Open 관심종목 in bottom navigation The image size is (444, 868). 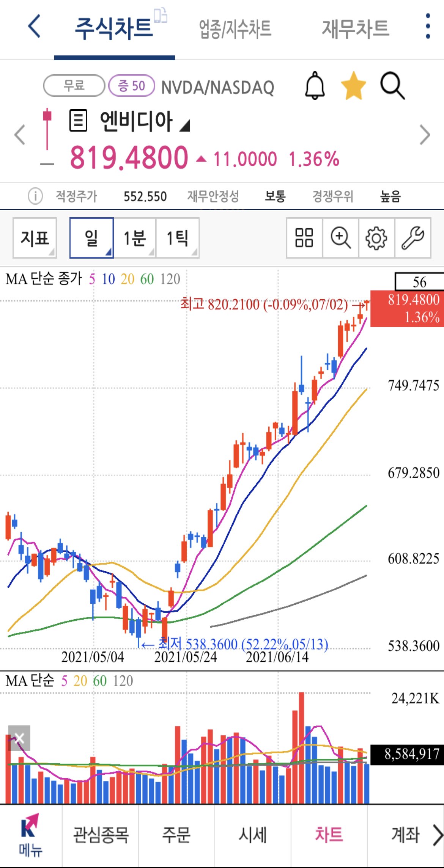coord(101,835)
